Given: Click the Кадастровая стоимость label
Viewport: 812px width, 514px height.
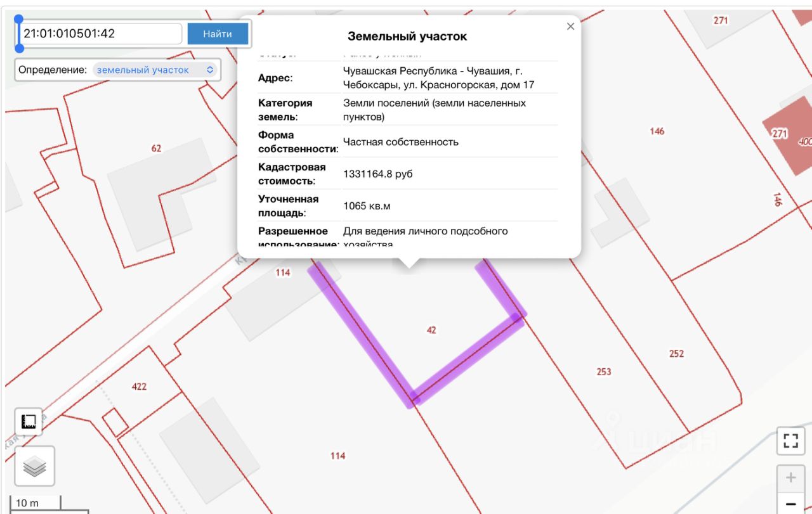Looking at the screenshot, I should (292, 174).
